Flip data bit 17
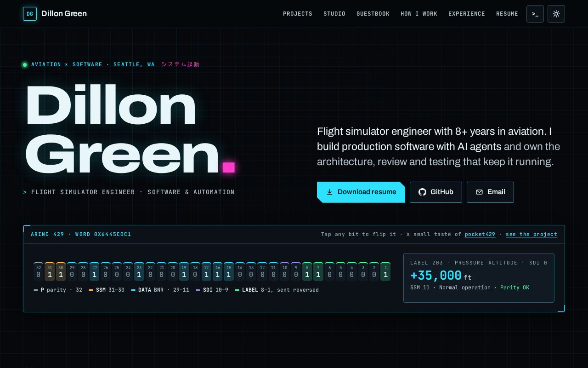 206,272
